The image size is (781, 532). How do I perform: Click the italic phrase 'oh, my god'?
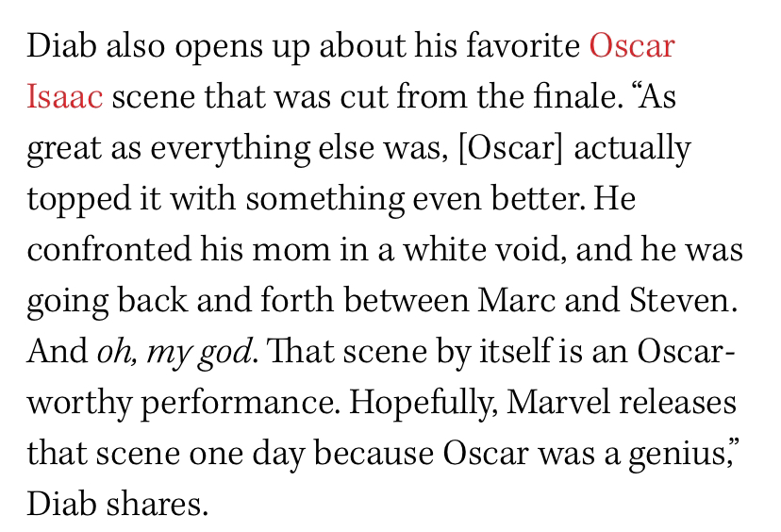(174, 353)
